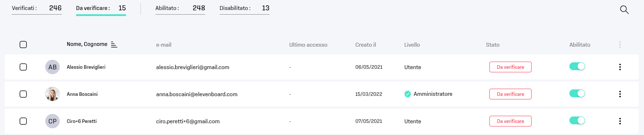Viewport: 644px width, 135px height.
Task: Select the Abilitato filter tab
Action: (180, 8)
